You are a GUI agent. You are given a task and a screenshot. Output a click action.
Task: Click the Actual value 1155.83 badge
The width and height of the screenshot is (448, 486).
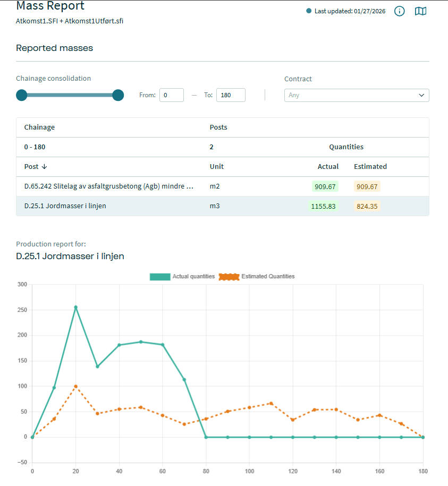point(323,206)
